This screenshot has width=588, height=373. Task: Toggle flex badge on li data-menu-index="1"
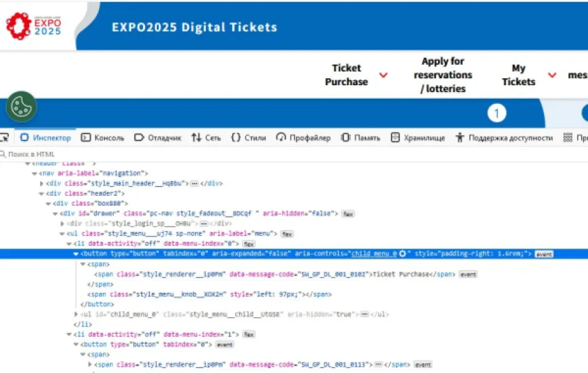click(x=249, y=334)
